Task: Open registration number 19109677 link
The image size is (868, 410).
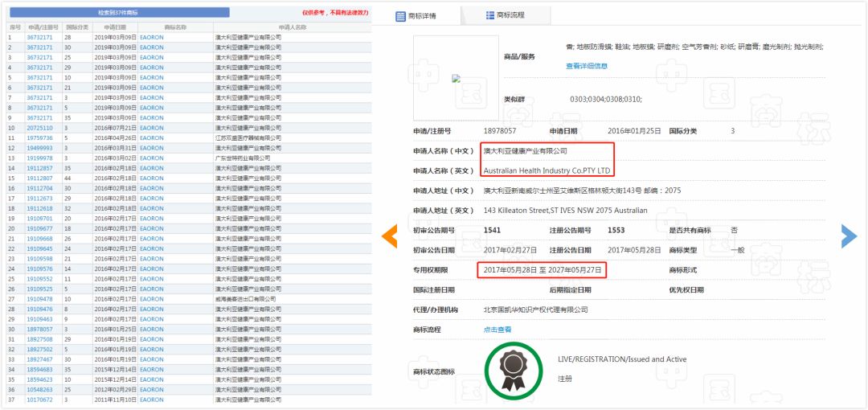Action: (x=39, y=228)
